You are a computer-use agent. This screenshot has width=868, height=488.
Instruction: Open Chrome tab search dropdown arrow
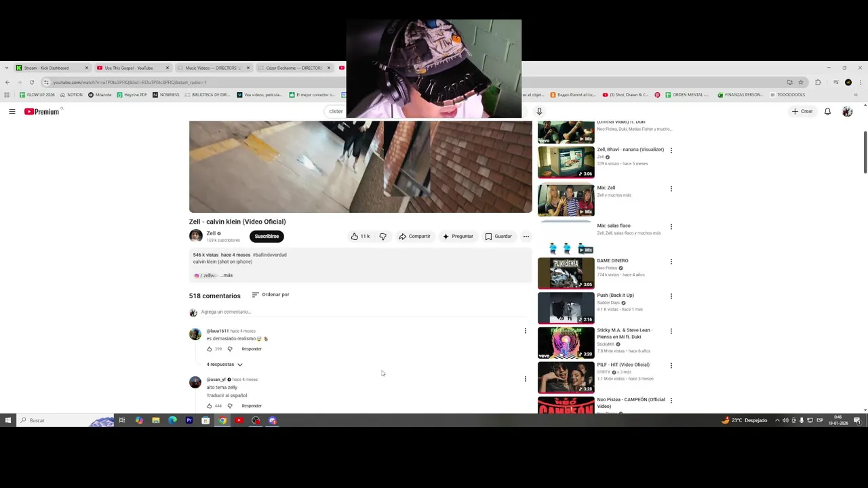pos(7,68)
